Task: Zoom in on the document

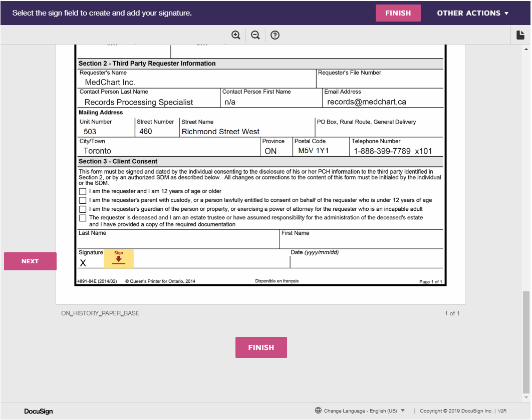Action: click(x=236, y=35)
